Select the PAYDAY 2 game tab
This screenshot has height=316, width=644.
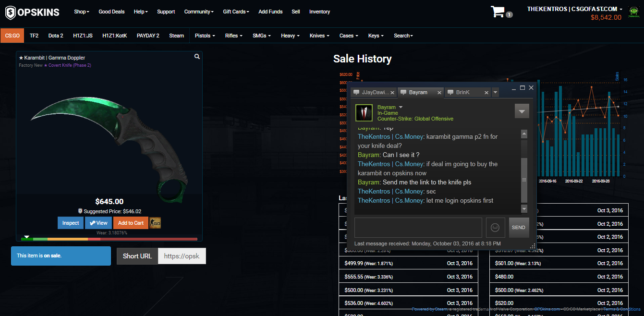click(x=148, y=36)
